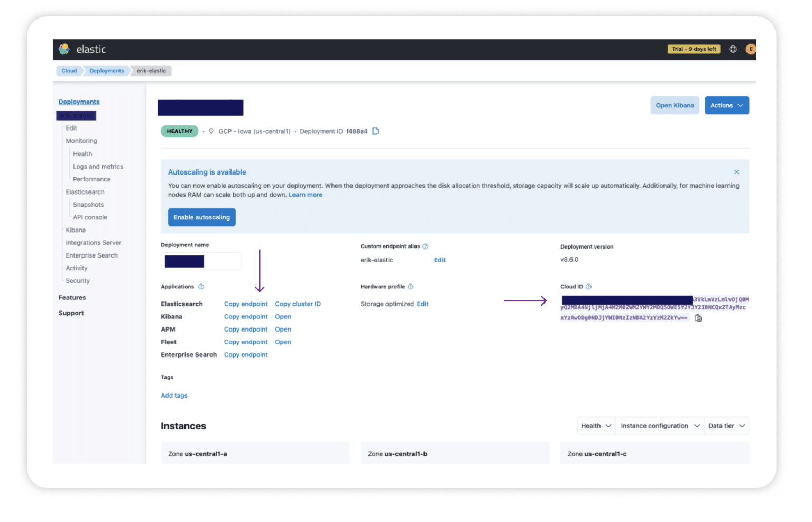
Task: Dismiss the autoscaling notification banner
Action: point(736,172)
